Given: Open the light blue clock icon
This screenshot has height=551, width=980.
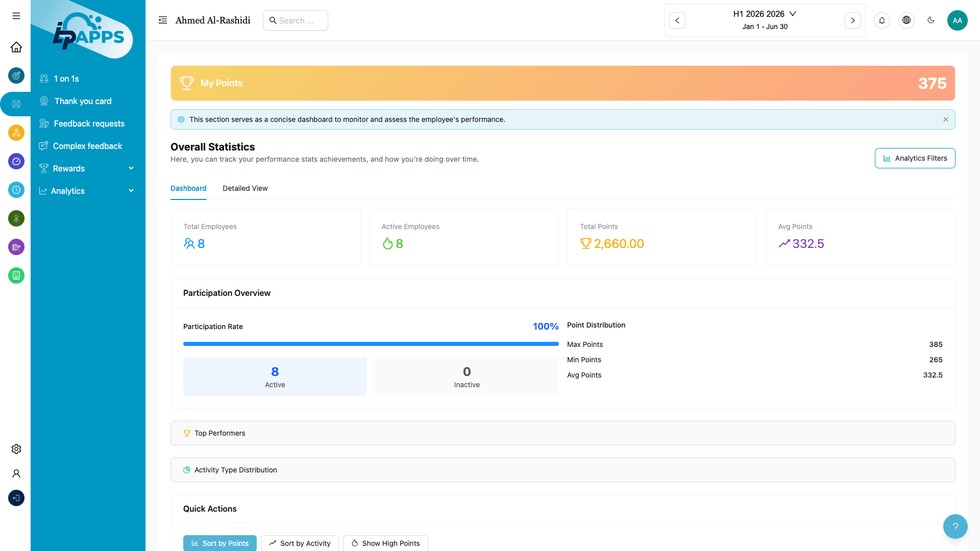Looking at the screenshot, I should point(16,190).
